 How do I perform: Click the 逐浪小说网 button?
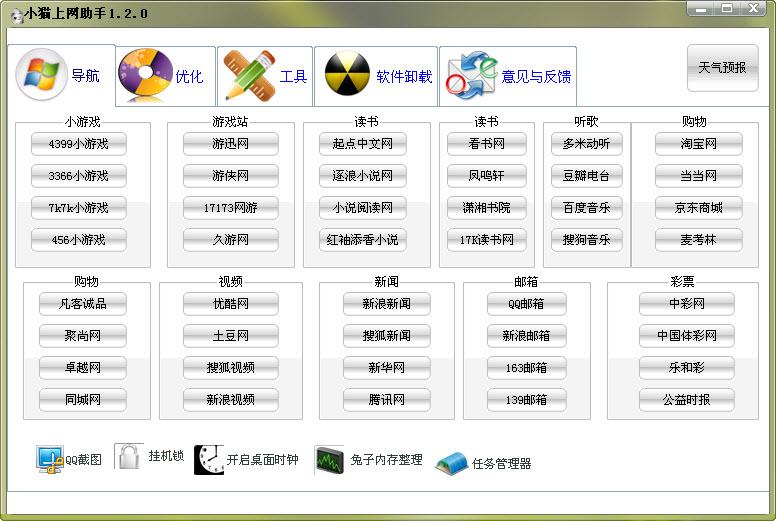point(363,176)
